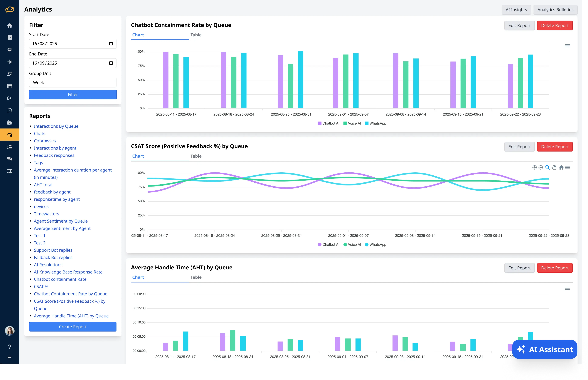This screenshot has width=588, height=380.
Task: Select the Chart tab under CSAT Score
Action: click(x=138, y=156)
